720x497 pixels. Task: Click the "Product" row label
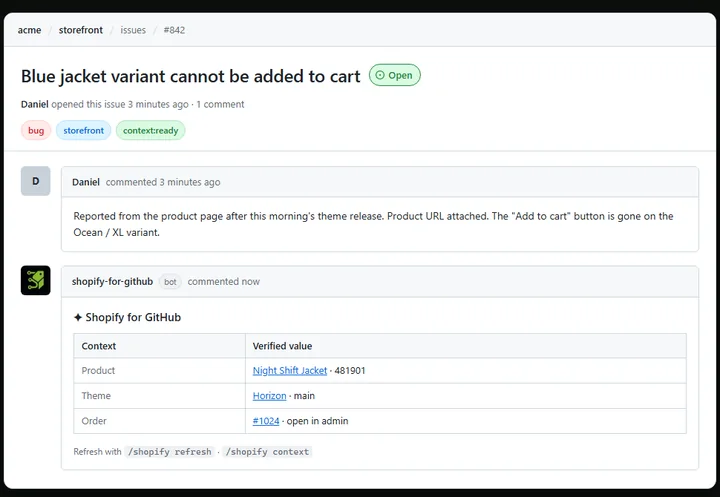click(x=98, y=371)
